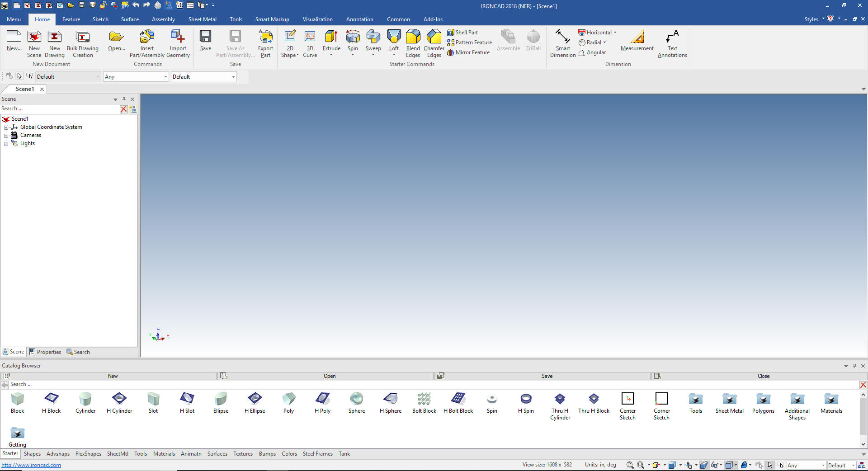Open the Sheet Metal ribbon tab
This screenshot has width=868, height=471.
202,19
